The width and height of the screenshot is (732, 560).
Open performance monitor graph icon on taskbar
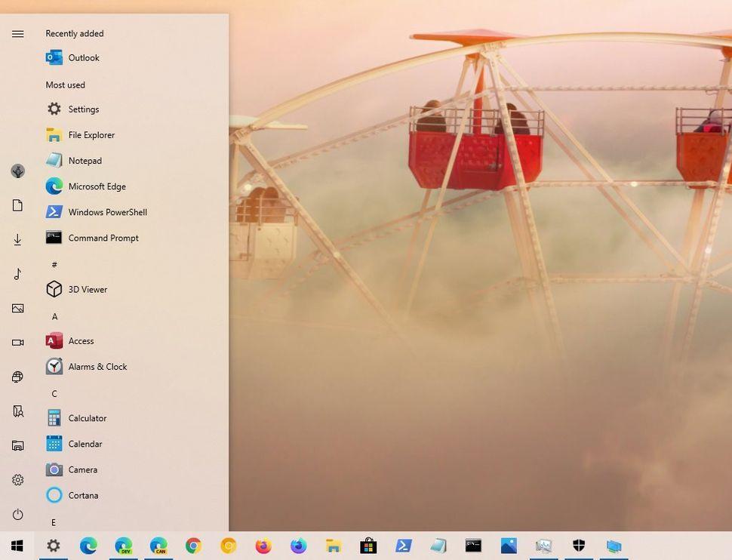pos(543,546)
